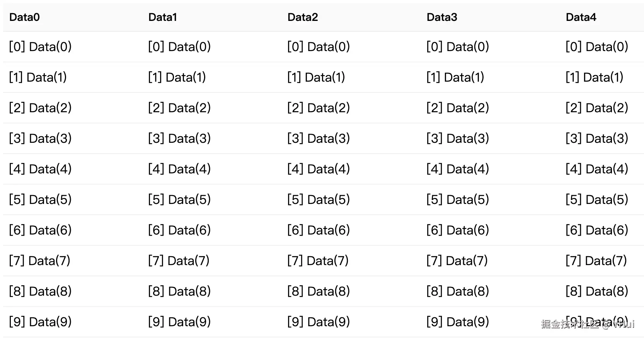Click [9] Data(9) cell in Data3 column
The image size is (644, 339).
point(458,322)
